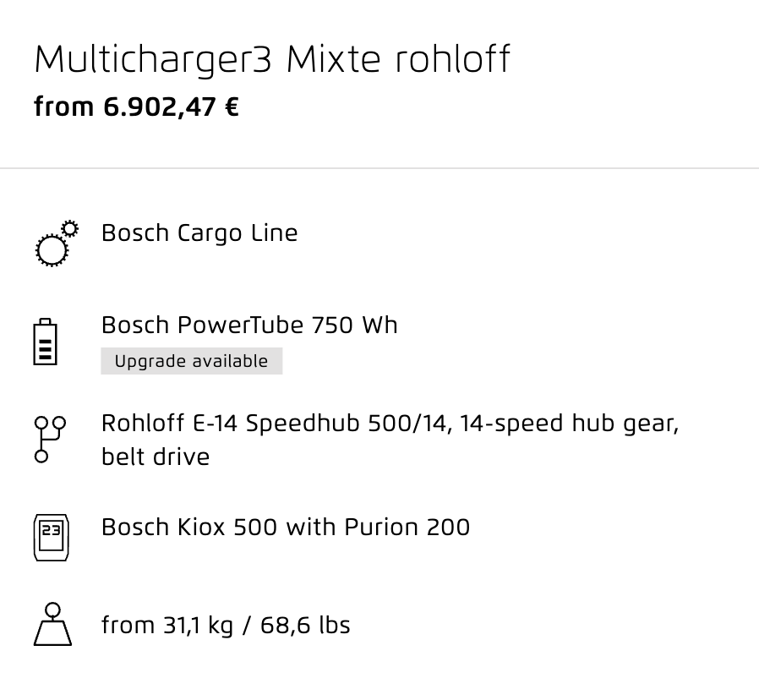This screenshot has width=759, height=700.
Task: Click the price from 6.902,47 €
Action: [x=137, y=107]
